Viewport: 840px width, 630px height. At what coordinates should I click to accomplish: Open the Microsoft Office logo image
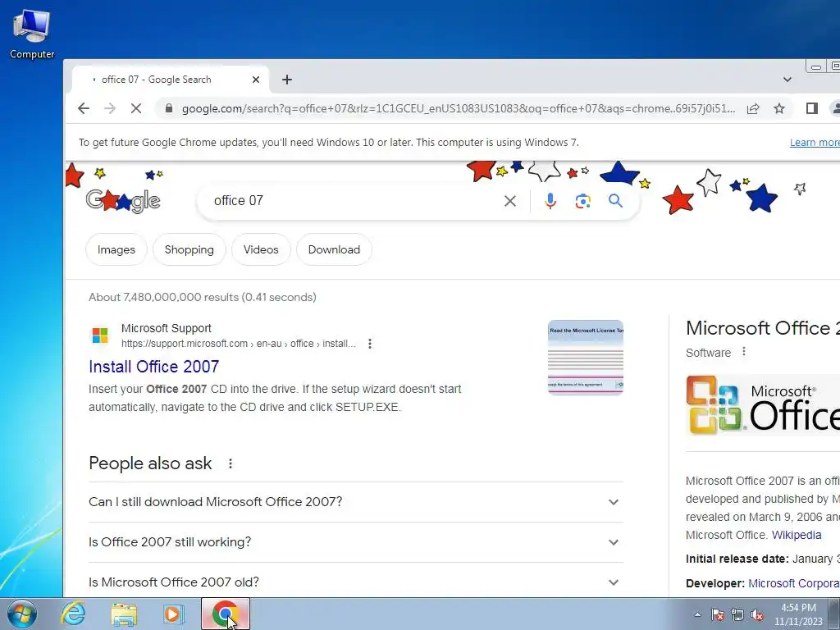point(763,405)
